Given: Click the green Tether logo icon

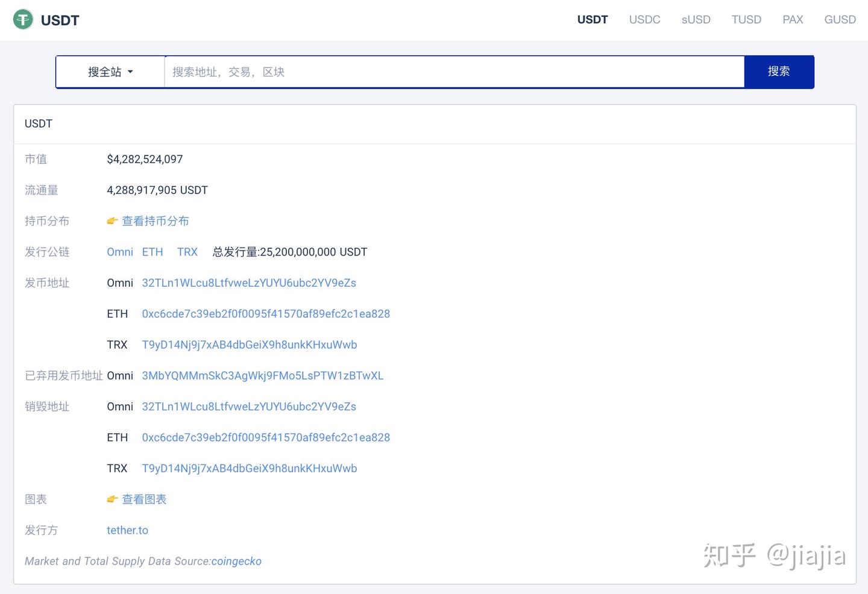Looking at the screenshot, I should [23, 20].
